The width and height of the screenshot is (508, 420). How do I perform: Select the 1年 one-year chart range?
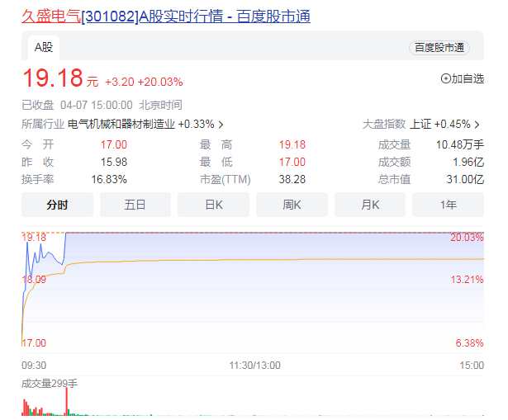(448, 205)
